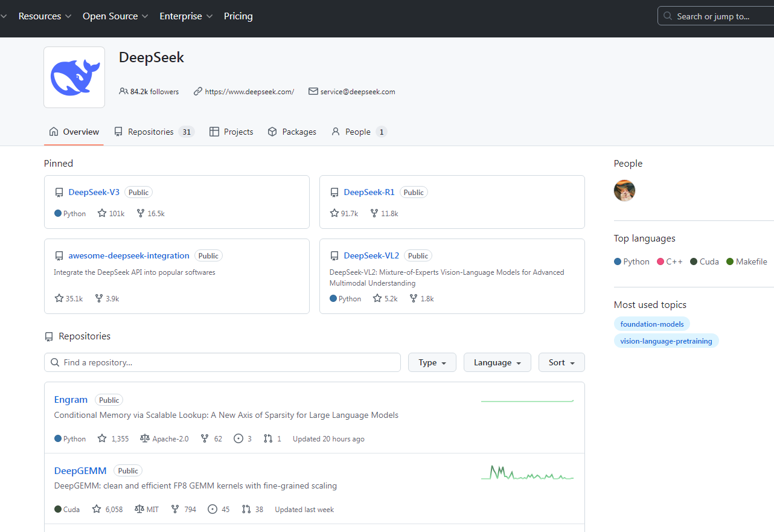This screenshot has width=774, height=532.
Task: Click the member avatar under People
Action: tap(624, 191)
